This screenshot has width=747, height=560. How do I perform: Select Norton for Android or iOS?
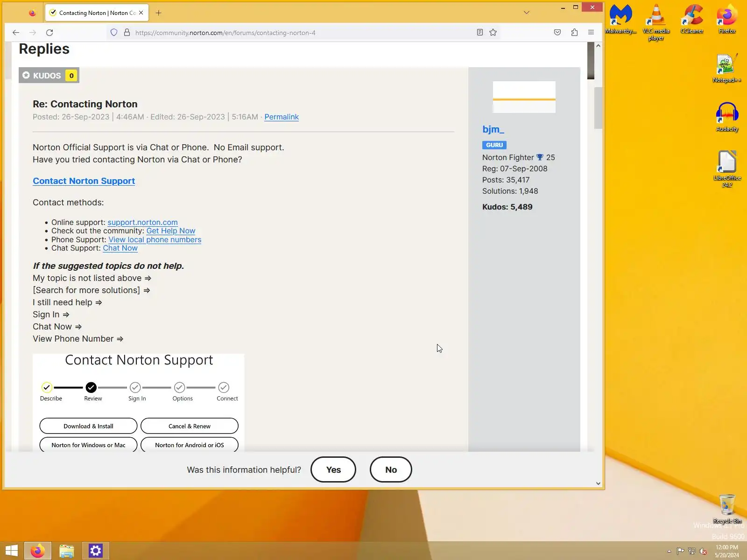(x=190, y=445)
